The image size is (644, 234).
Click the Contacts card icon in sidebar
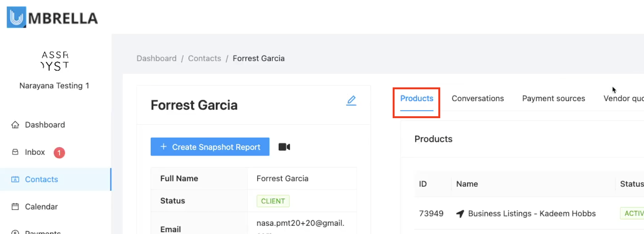pos(15,179)
